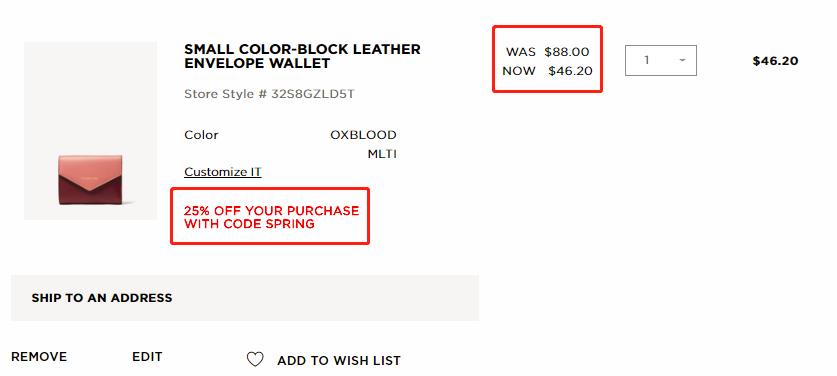This screenshot has width=837, height=376.
Task: Click the heart wish list icon
Action: tap(255, 359)
